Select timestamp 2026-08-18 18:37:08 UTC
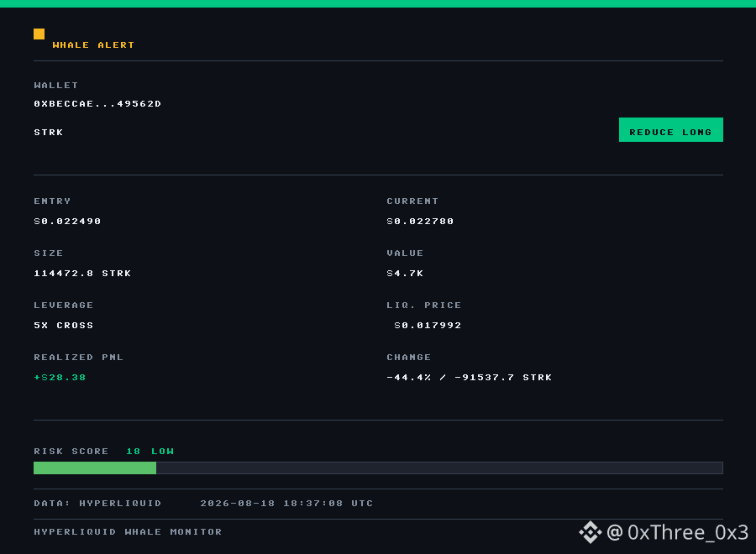Screen dimensions: 756x554 pos(286,504)
